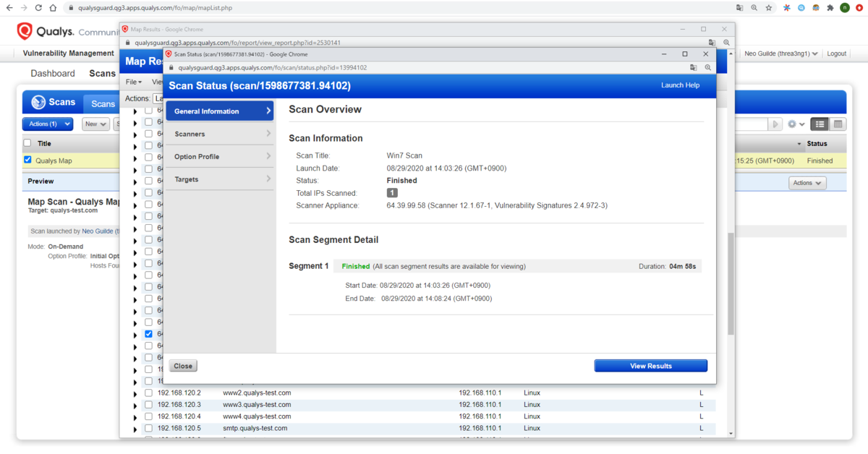Image resolution: width=868 pixels, height=454 pixels.
Task: Check the 192.168.120.3 row checkbox
Action: tap(148, 404)
